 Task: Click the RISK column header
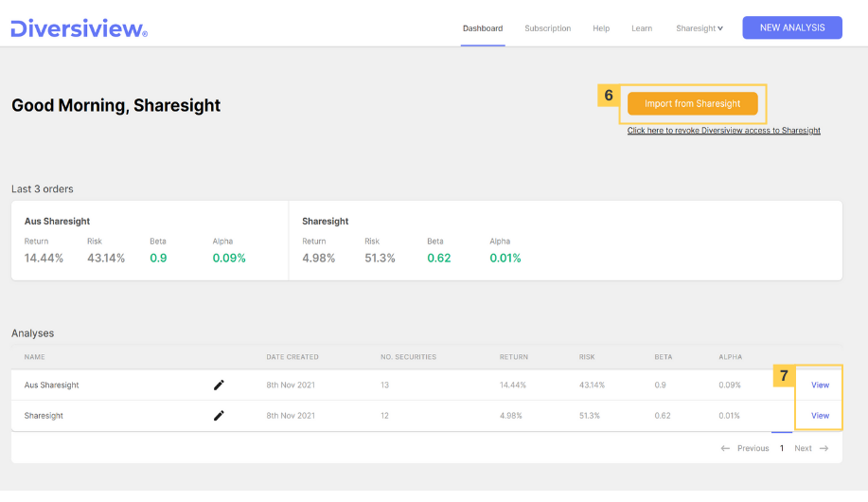587,357
